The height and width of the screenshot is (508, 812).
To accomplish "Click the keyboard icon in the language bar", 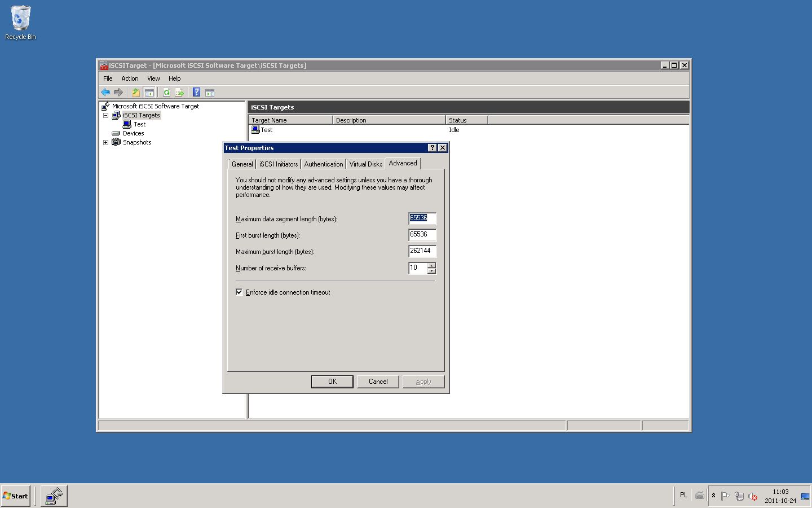I will click(700, 496).
